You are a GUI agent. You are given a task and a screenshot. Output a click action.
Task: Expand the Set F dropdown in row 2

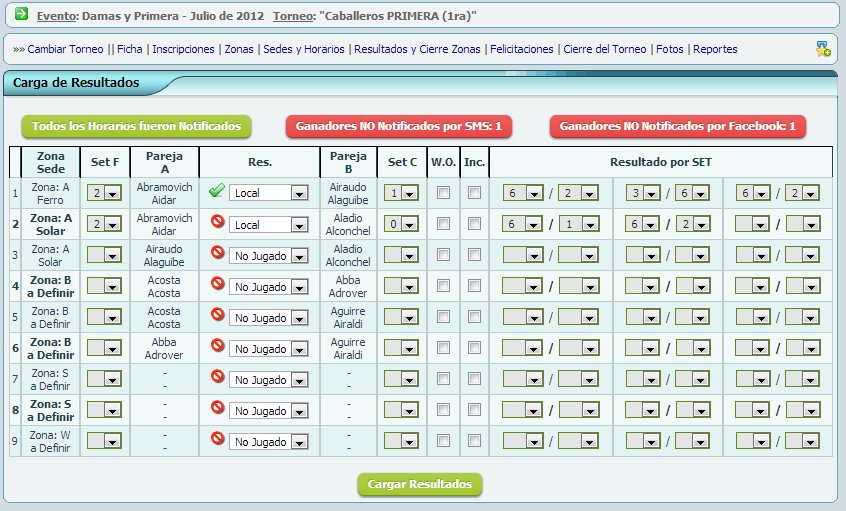point(104,225)
